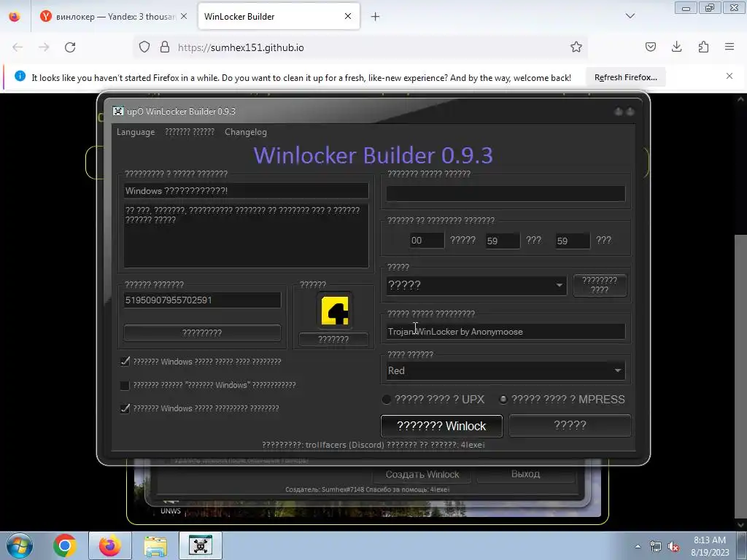747x560 pixels.
Task: Click the yellow icon preview thumbnail
Action: pyautogui.click(x=334, y=311)
